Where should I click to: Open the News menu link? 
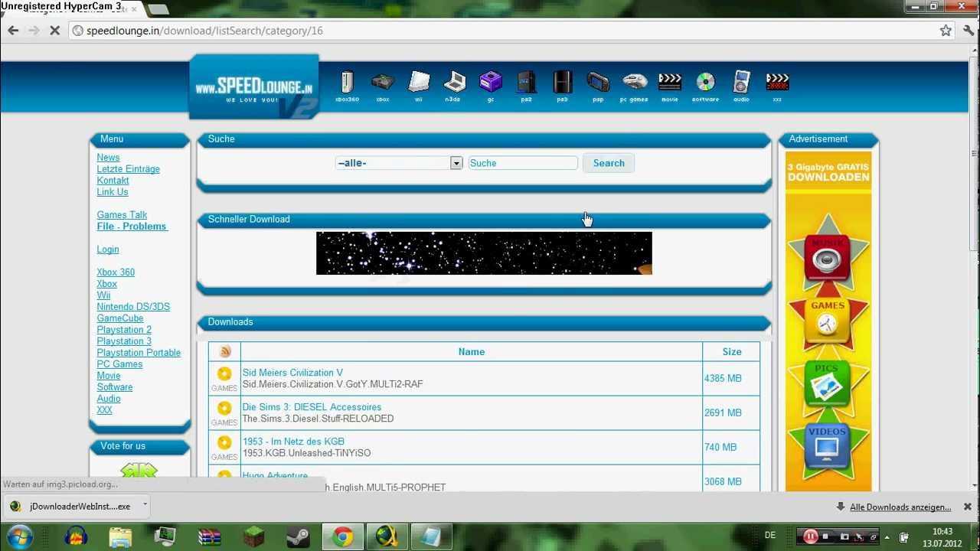coord(108,158)
